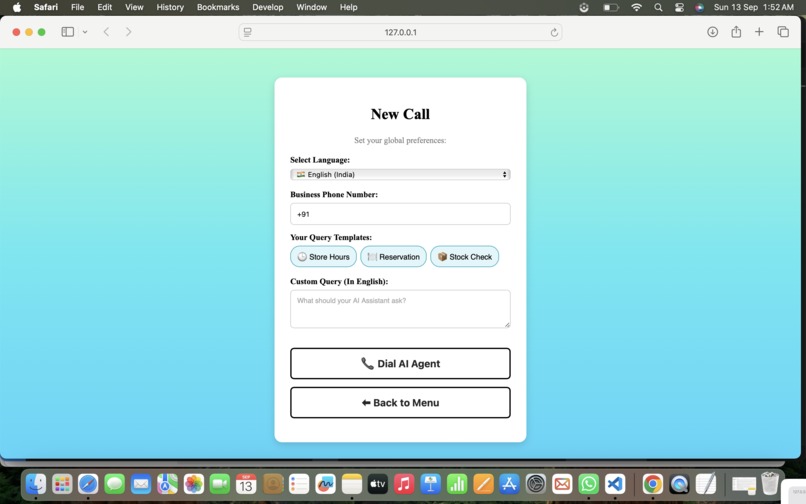Go forward with the forward arrow
Viewport: 806px width, 504px height.
coord(129,32)
